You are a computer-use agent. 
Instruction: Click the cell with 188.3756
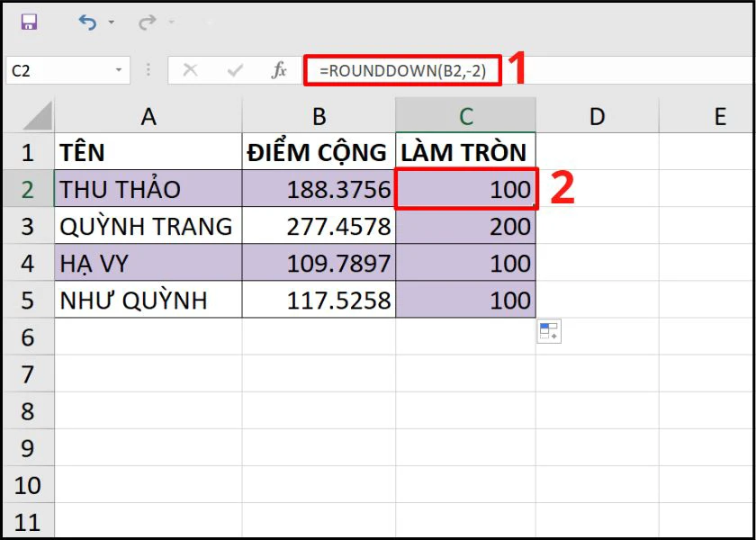click(319, 188)
